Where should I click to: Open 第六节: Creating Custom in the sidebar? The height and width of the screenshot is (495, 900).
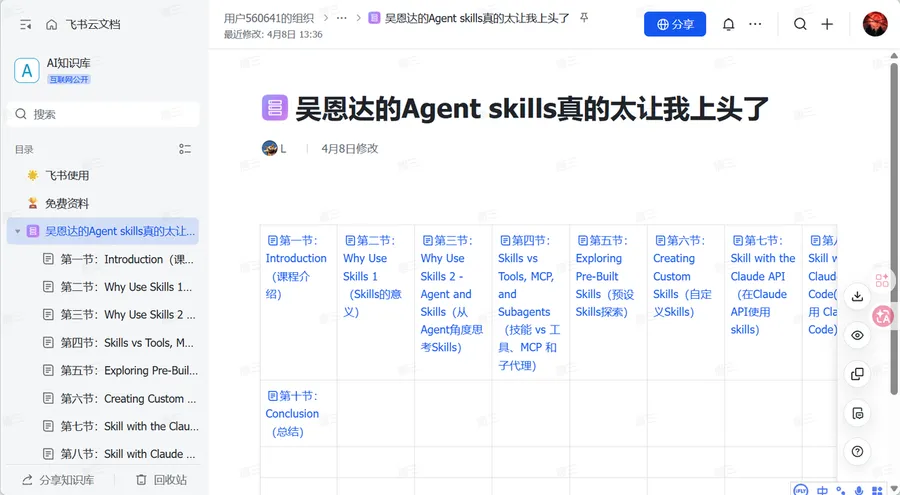[x=128, y=399]
